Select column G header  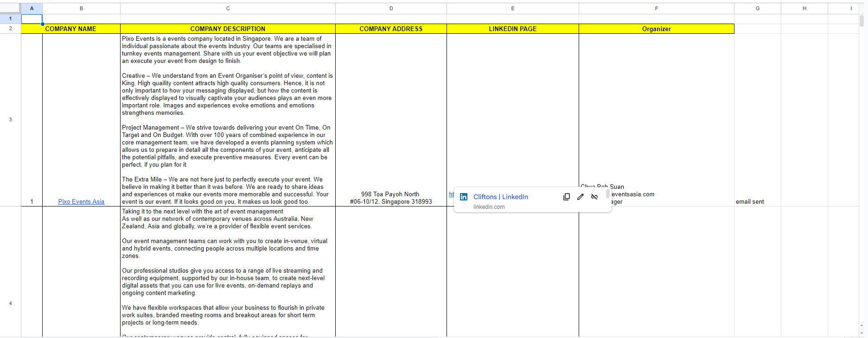coord(758,8)
